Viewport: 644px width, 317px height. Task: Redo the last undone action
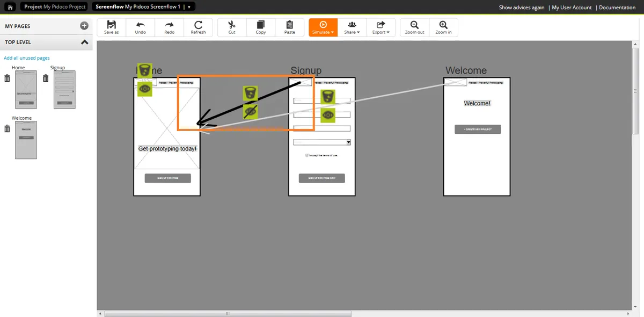pyautogui.click(x=170, y=27)
